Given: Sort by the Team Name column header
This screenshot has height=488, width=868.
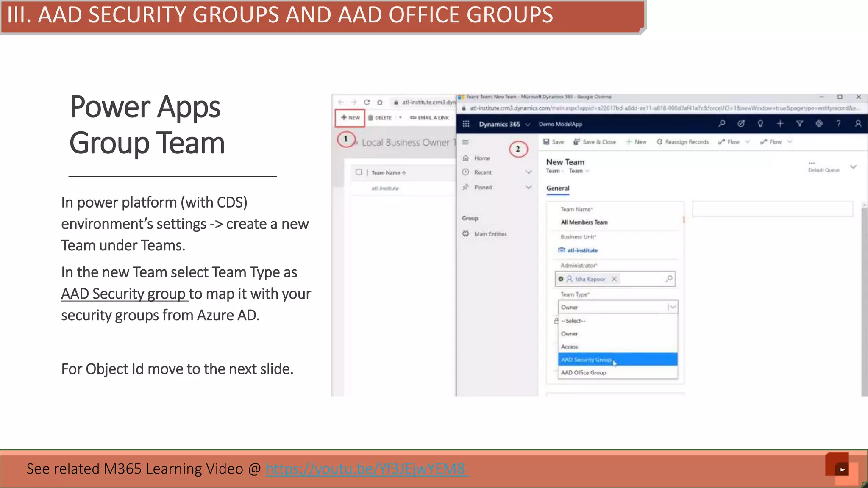Looking at the screenshot, I should click(389, 172).
